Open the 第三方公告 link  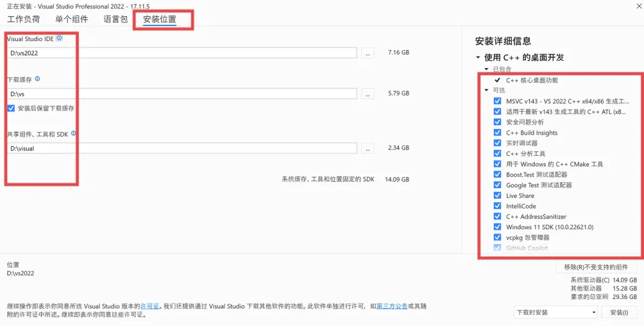tap(392, 306)
